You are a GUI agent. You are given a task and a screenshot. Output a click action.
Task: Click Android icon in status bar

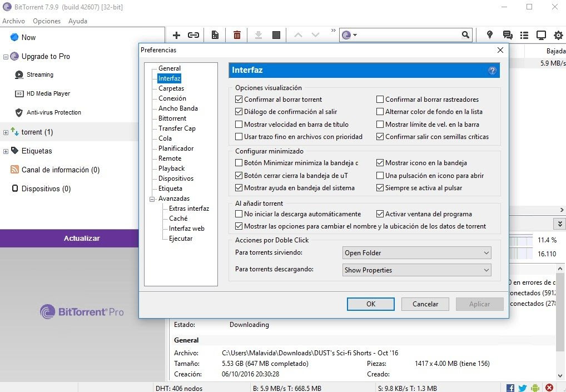(x=535, y=388)
